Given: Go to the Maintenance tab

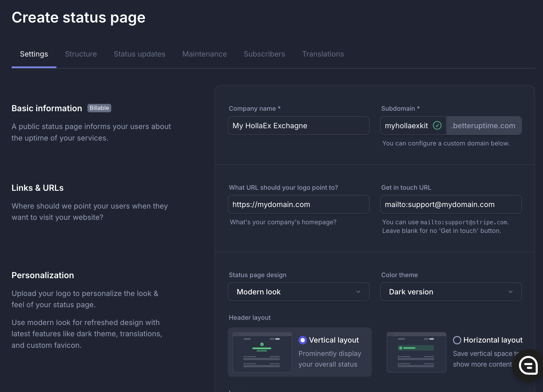Looking at the screenshot, I should (x=204, y=54).
